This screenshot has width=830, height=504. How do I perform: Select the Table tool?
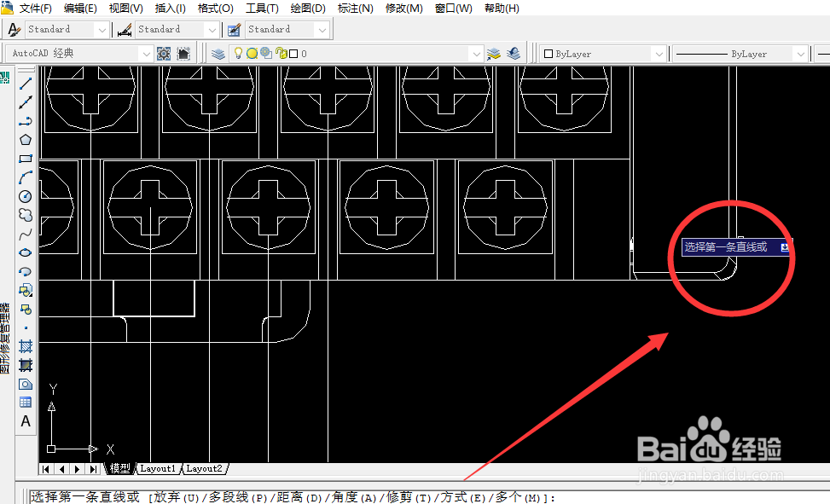26,403
